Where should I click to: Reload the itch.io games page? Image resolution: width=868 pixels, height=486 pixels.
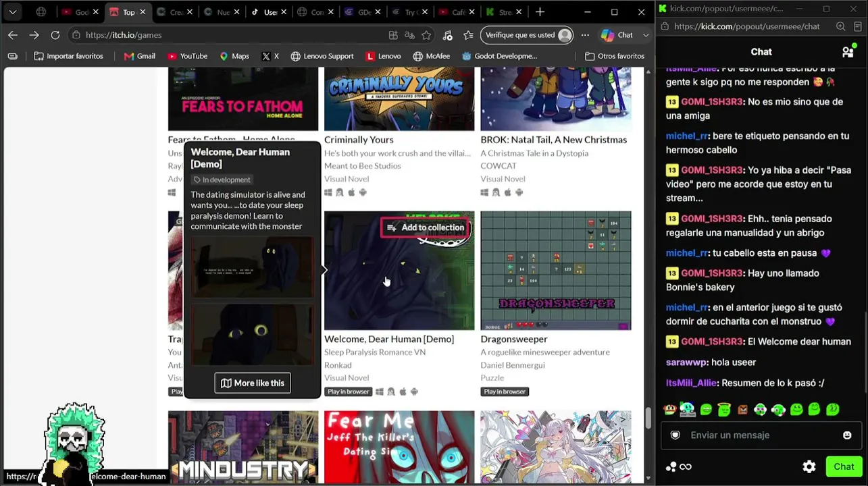pos(55,35)
